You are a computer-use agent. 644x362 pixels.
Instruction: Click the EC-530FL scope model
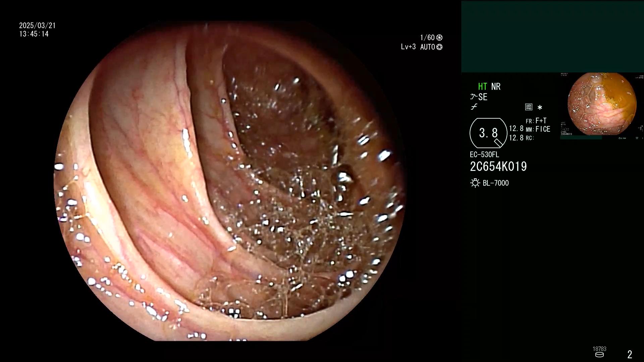(x=484, y=155)
